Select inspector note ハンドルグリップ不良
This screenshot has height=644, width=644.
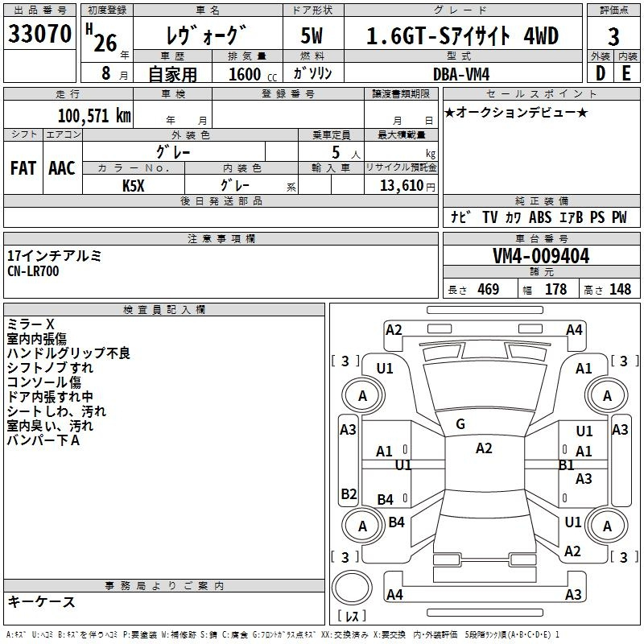pos(68,353)
